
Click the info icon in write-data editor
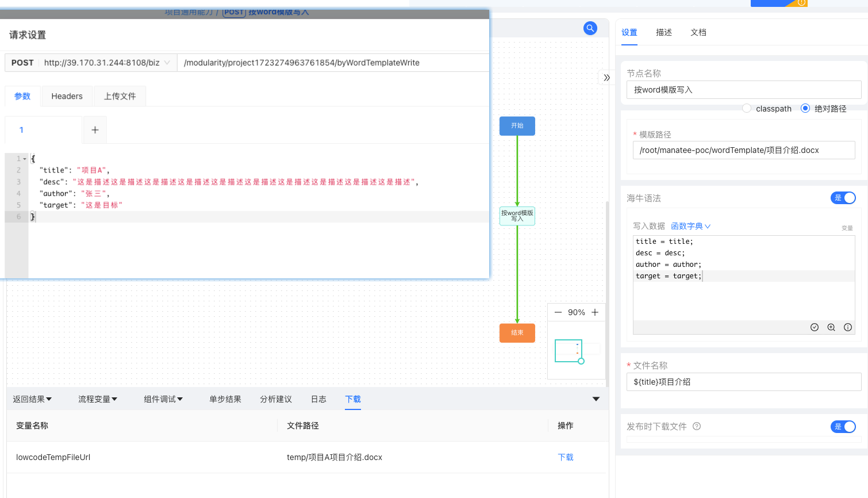click(848, 327)
